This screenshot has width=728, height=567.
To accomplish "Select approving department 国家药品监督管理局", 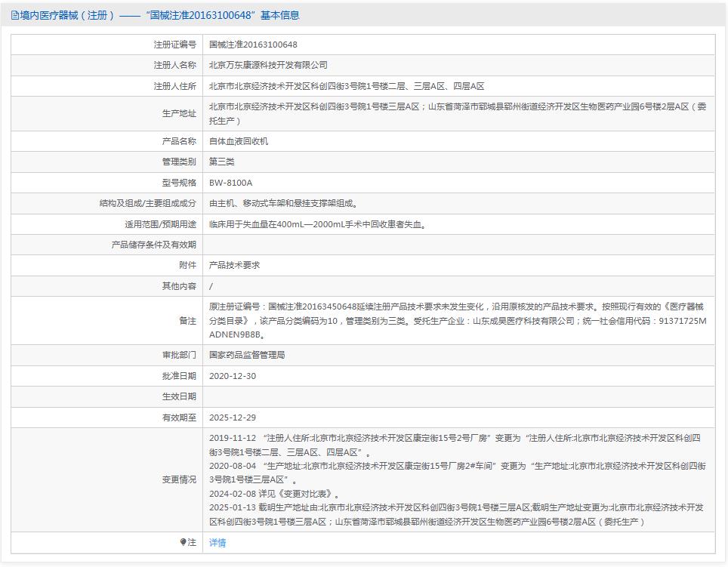I will coord(247,355).
